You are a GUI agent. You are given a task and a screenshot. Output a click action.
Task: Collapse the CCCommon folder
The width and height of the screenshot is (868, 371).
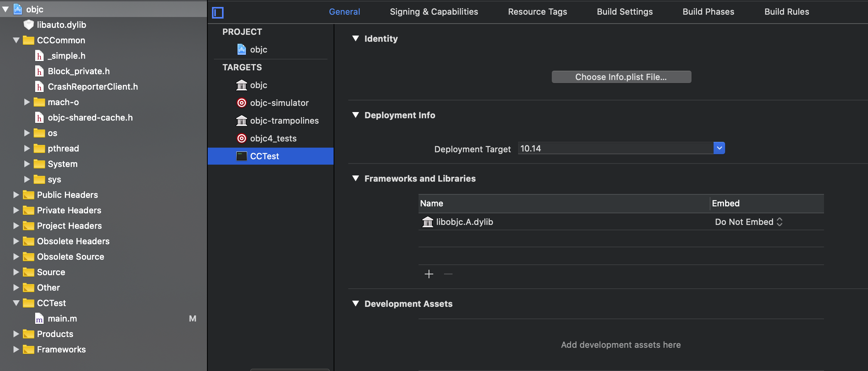click(x=16, y=40)
